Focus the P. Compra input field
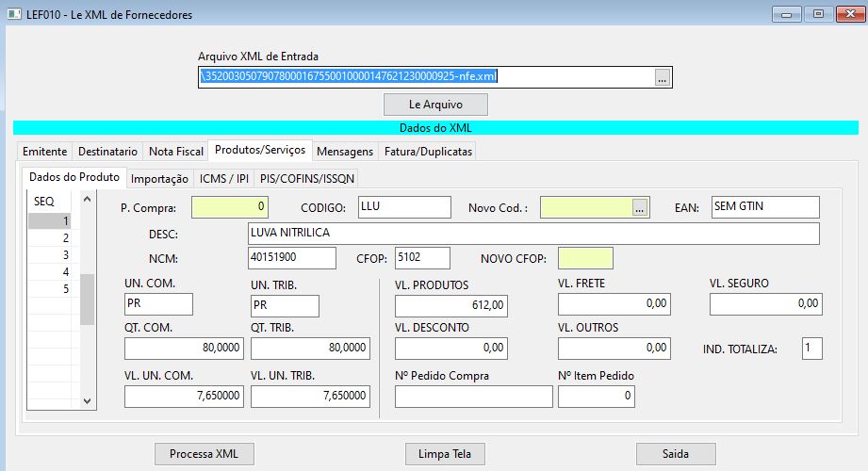The height and width of the screenshot is (471, 868). tap(230, 207)
